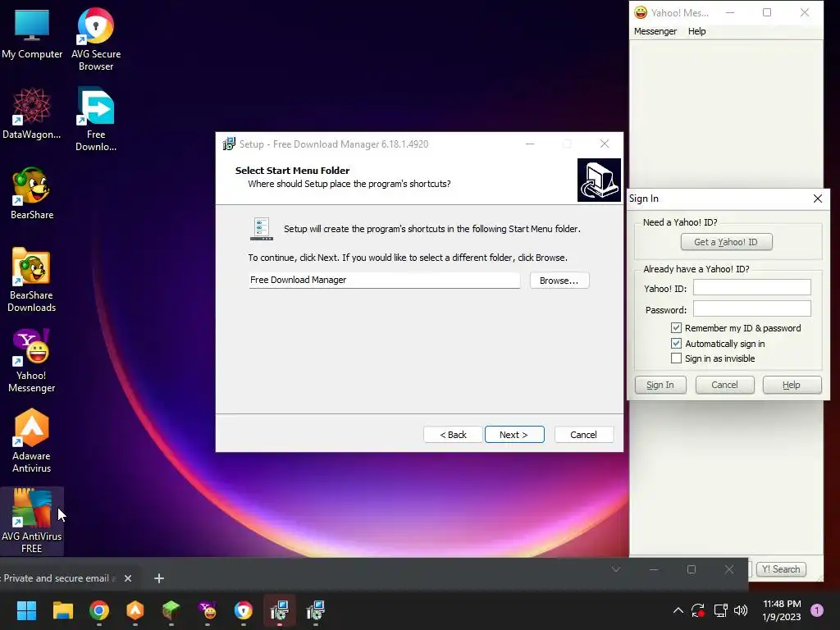This screenshot has height=630, width=840.
Task: Switch to Yahoo Messenger taskbar icon
Action: [x=208, y=610]
